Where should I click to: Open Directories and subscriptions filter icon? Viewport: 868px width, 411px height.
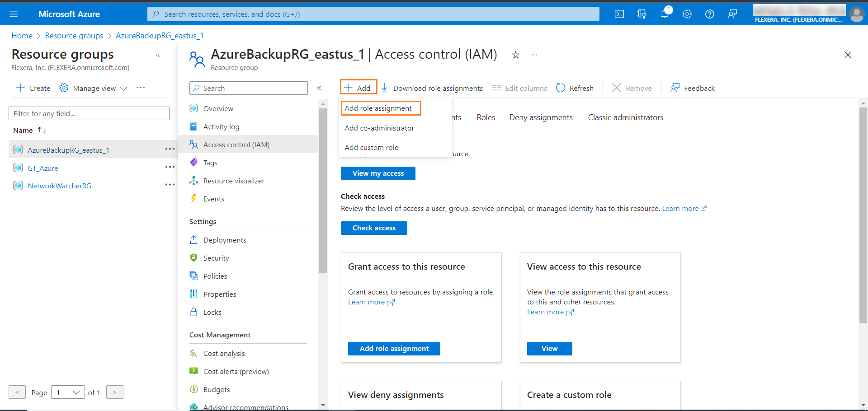(x=642, y=14)
